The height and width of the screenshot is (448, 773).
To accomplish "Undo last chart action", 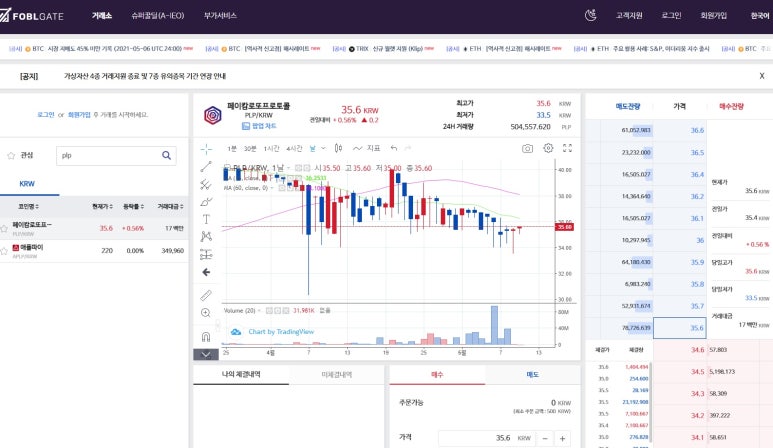I will (393, 148).
